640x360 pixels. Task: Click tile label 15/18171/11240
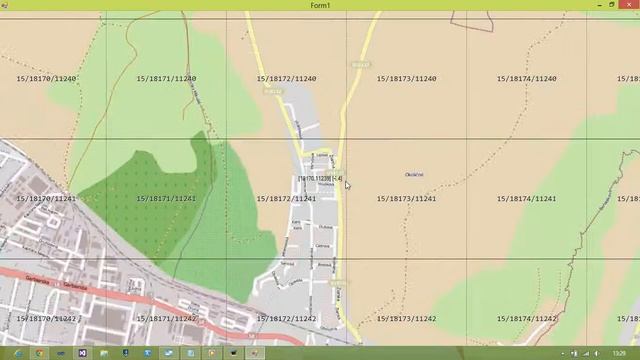166,78
